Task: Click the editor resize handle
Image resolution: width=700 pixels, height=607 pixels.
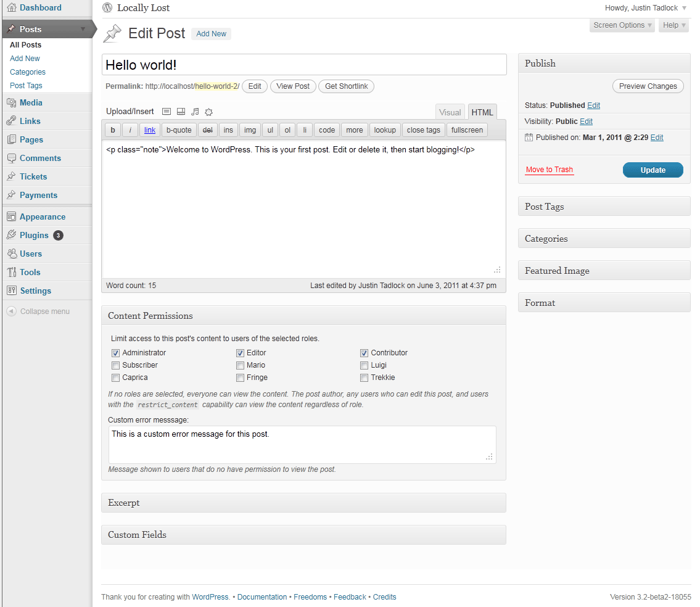Action: [497, 270]
